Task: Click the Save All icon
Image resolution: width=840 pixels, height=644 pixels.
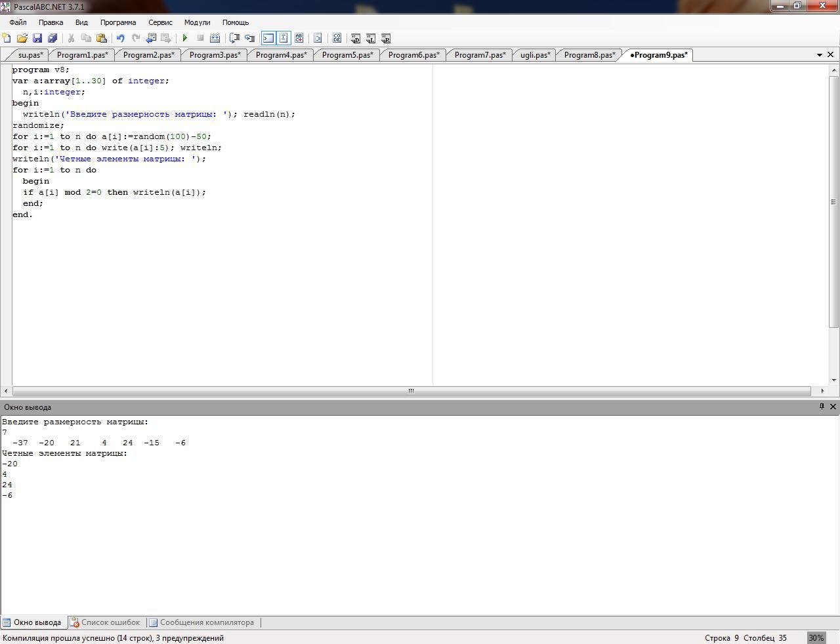Action: (x=52, y=39)
